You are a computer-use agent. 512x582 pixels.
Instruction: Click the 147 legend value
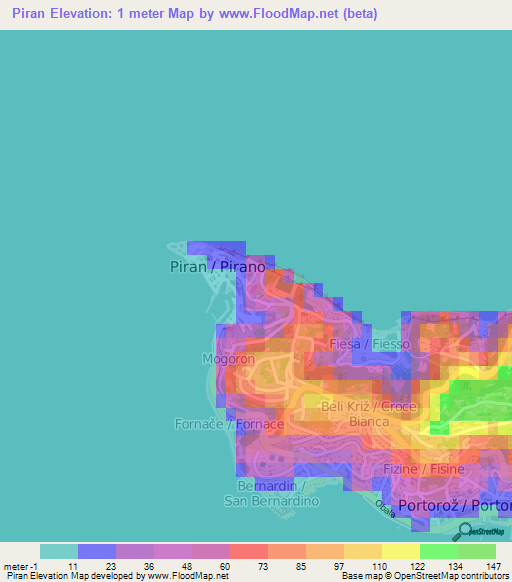493,567
